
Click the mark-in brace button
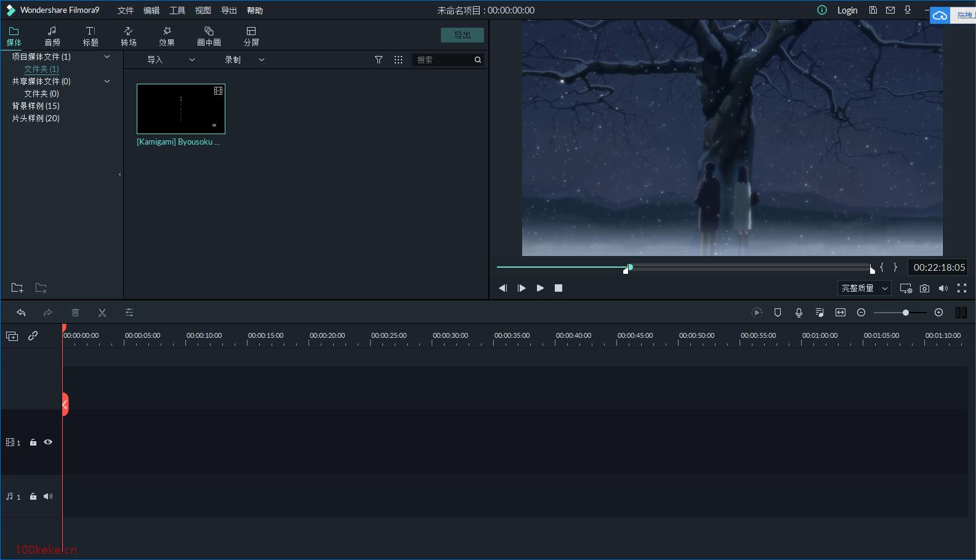881,267
